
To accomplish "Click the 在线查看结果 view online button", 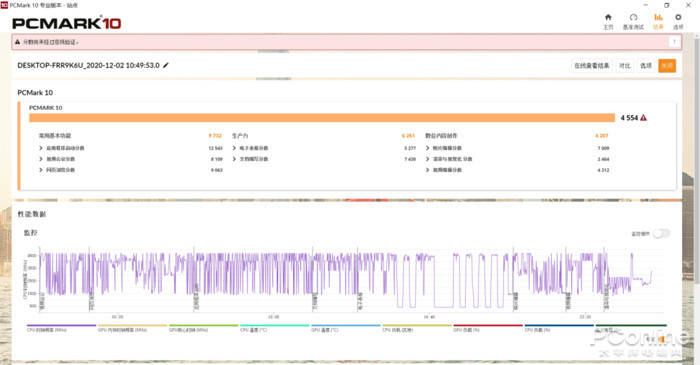I will [592, 66].
